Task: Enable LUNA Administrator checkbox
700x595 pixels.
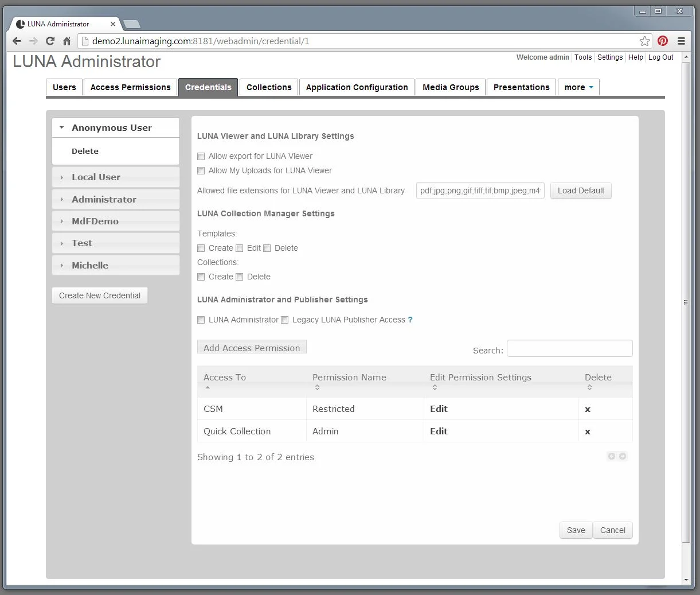Action: pos(201,320)
